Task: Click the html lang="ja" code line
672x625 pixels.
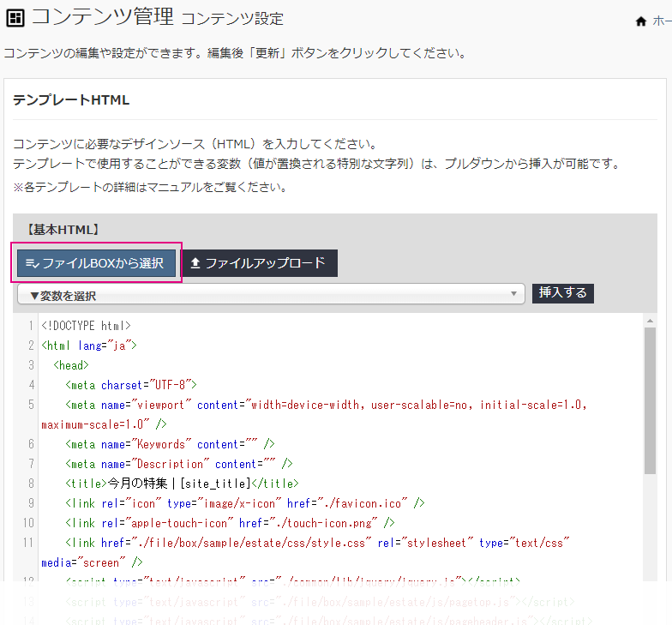Action: coord(89,346)
